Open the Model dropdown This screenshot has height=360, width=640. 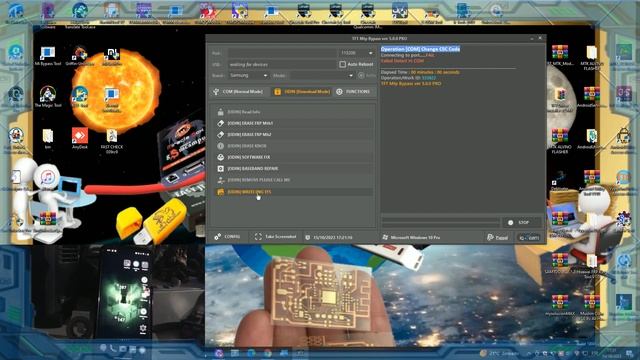click(322, 76)
